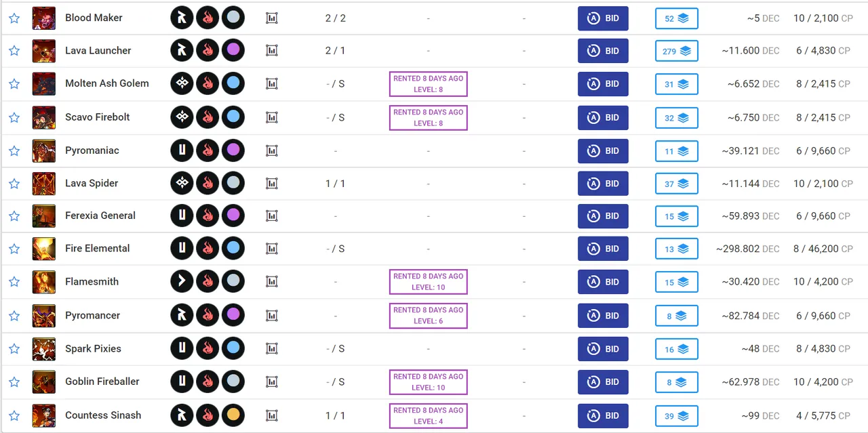Favorite the Blood Maker card with star
The height and width of the screenshot is (433, 868).
(x=14, y=18)
